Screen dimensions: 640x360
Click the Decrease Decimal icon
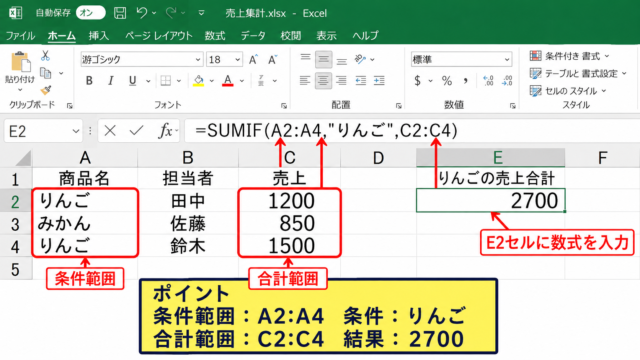pyautogui.click(x=507, y=81)
